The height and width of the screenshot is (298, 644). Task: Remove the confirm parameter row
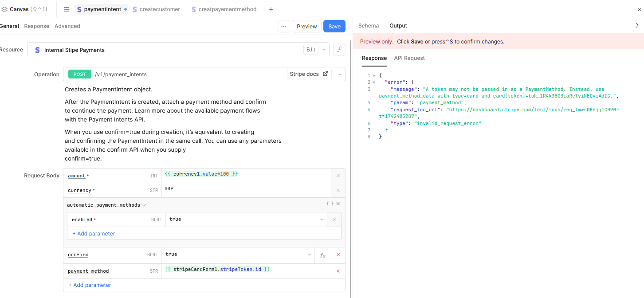(x=338, y=255)
